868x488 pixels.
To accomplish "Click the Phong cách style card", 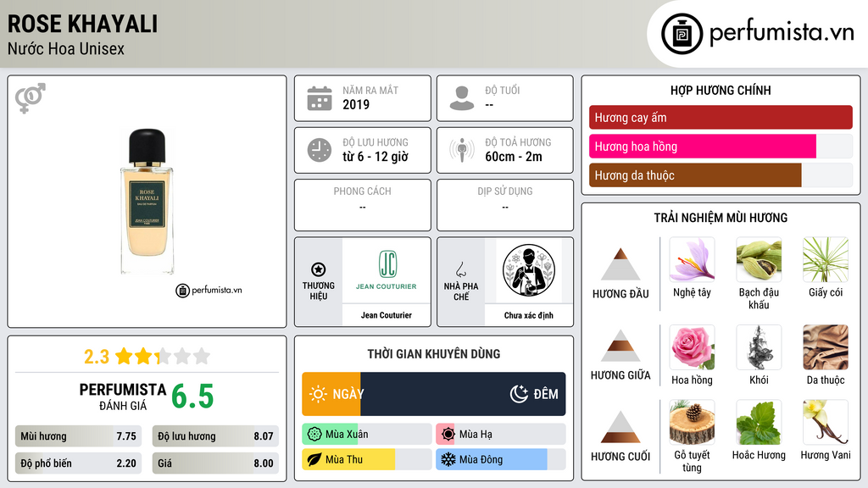I will 363,205.
